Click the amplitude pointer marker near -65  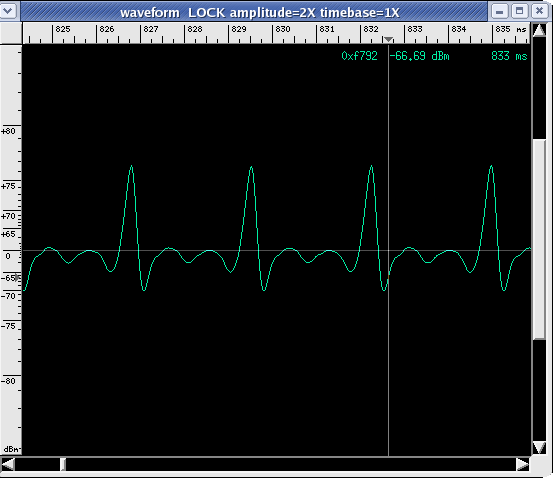coord(17,278)
